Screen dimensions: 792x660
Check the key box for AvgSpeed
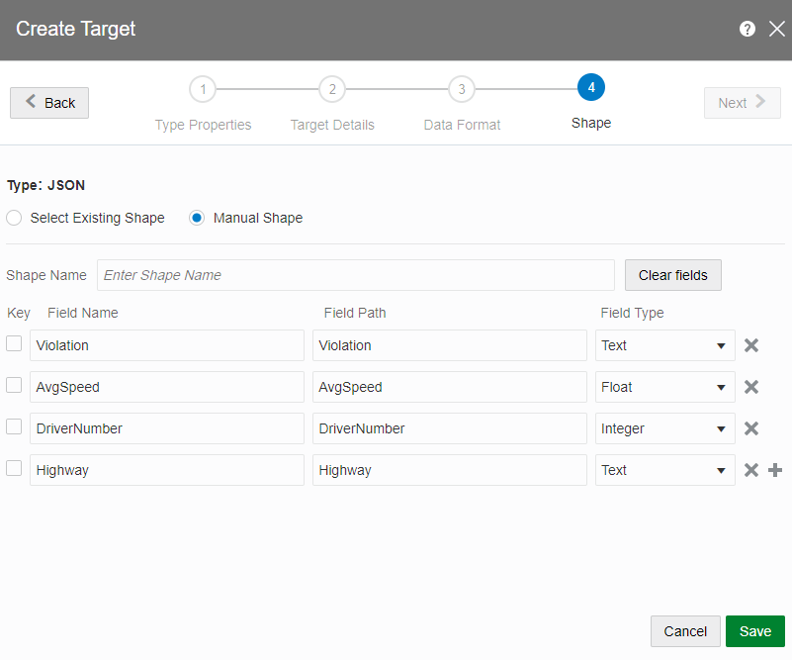click(14, 385)
